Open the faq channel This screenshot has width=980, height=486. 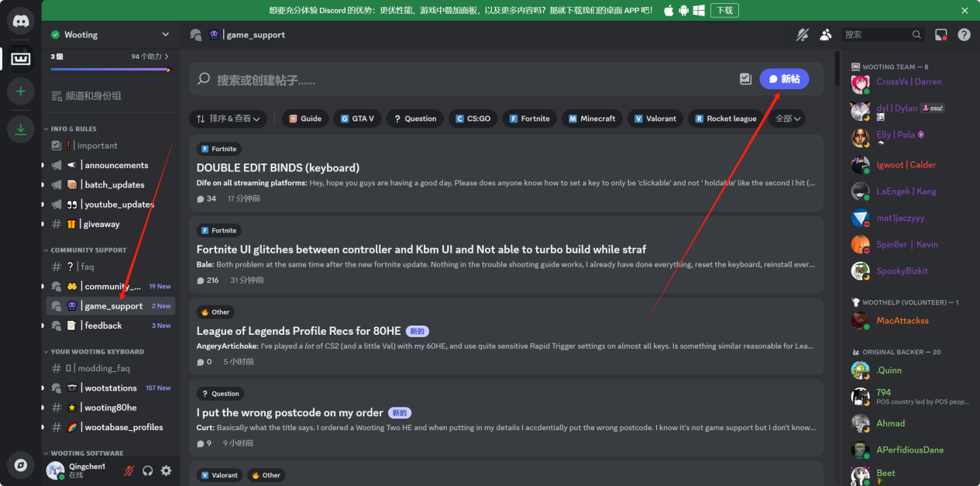coord(111,267)
